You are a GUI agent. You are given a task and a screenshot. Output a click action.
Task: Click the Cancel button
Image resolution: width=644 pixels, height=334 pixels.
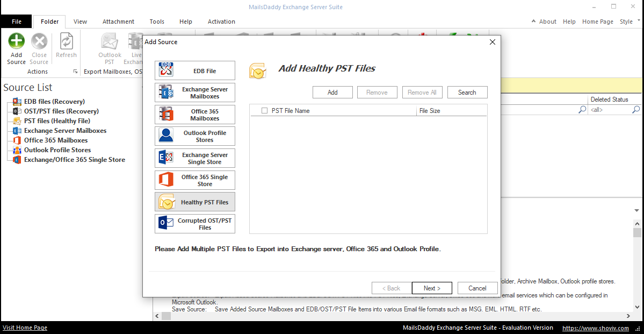pos(477,288)
